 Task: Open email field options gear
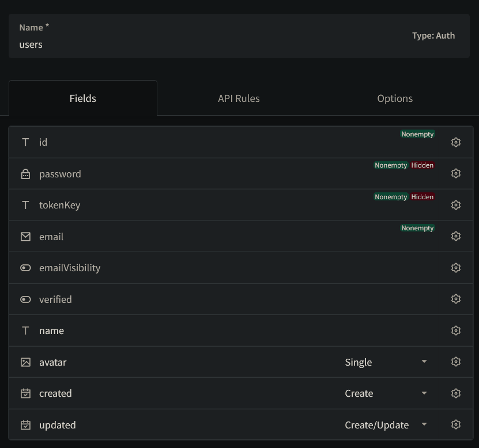pos(455,236)
